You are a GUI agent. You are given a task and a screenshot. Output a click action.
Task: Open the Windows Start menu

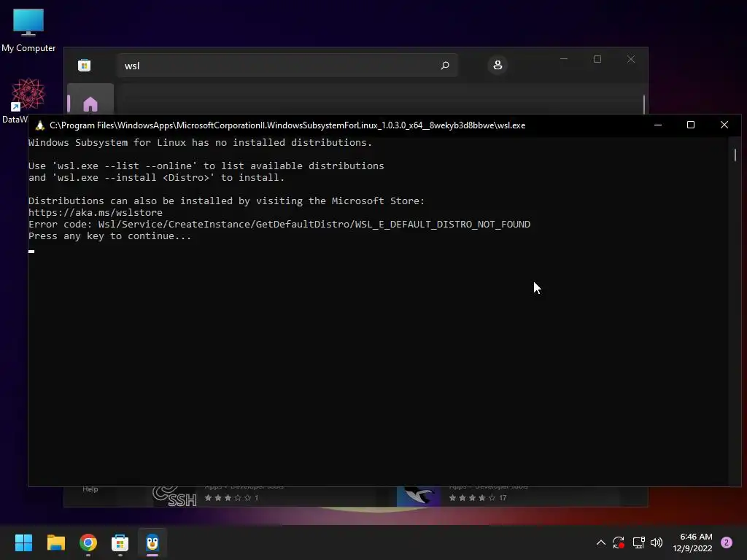click(x=23, y=542)
